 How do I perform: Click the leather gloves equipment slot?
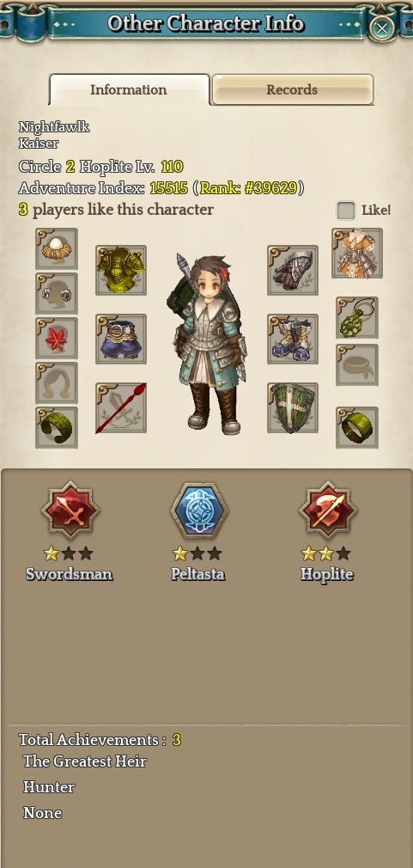pyautogui.click(x=293, y=270)
